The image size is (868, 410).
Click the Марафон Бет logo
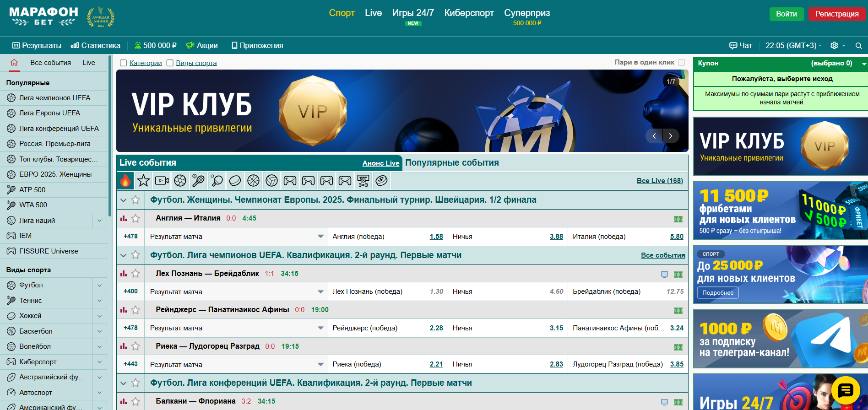pyautogui.click(x=44, y=17)
